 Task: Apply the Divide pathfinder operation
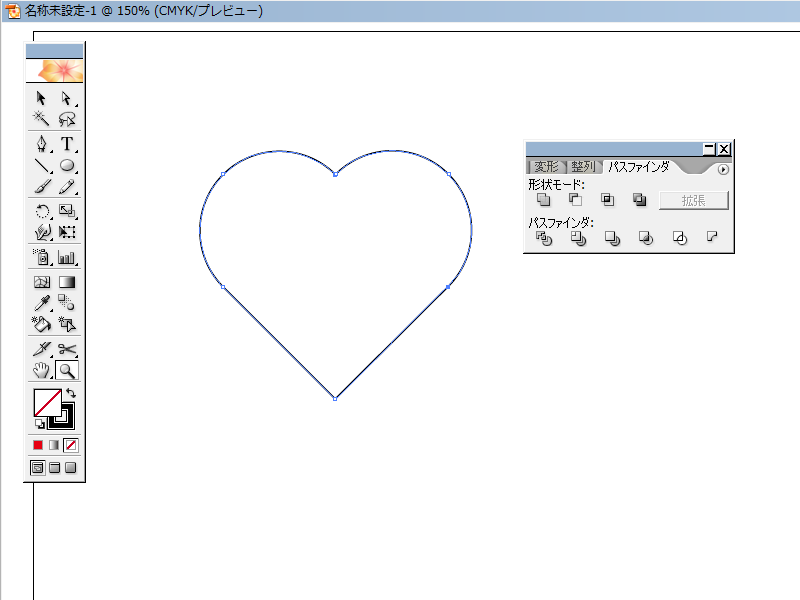point(545,238)
